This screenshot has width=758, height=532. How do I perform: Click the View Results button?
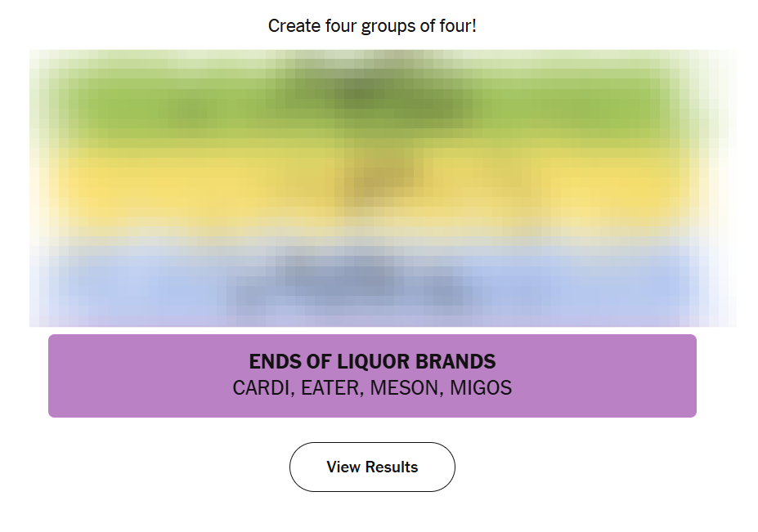(372, 467)
